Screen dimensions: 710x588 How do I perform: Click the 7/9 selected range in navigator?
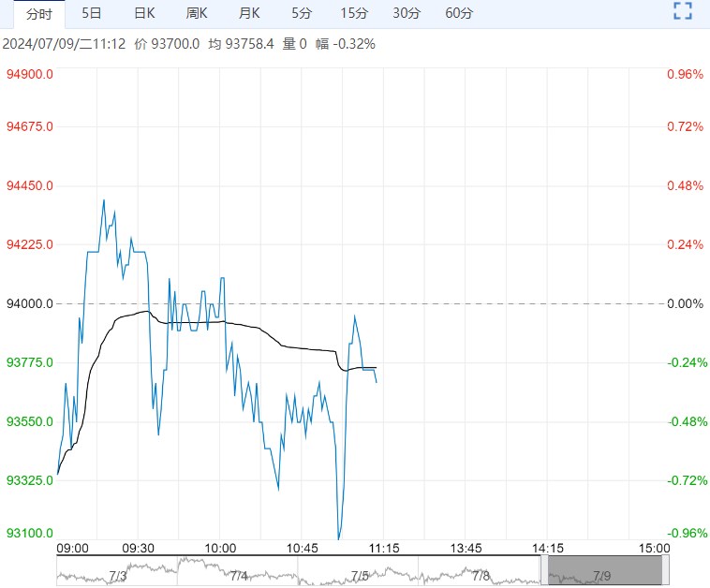point(605,570)
